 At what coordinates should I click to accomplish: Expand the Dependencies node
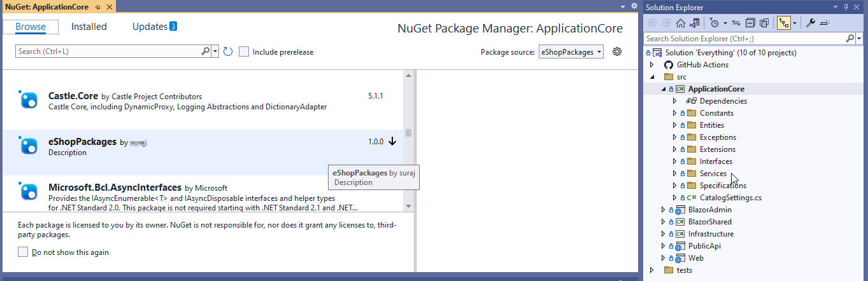tap(675, 101)
